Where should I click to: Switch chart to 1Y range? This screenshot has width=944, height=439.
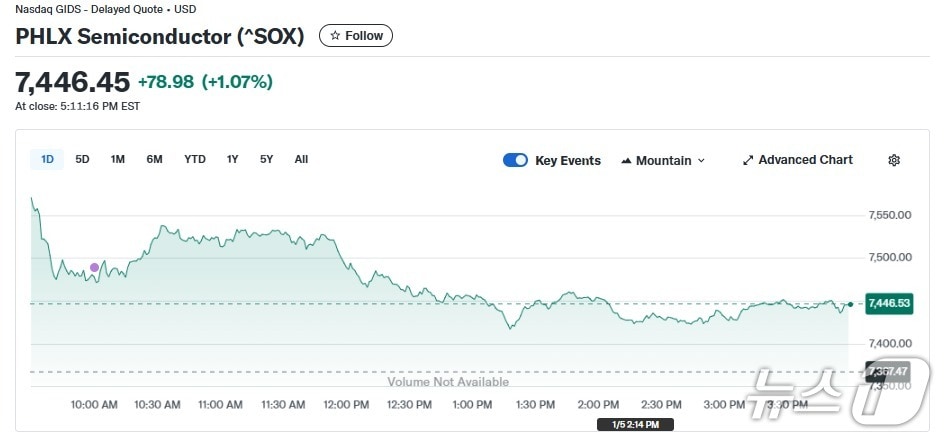(233, 159)
